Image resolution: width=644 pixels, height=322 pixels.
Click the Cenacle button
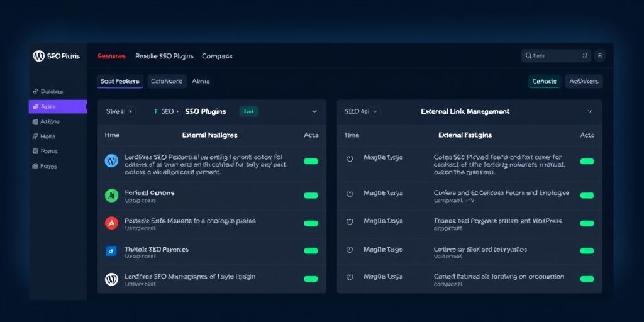click(544, 81)
